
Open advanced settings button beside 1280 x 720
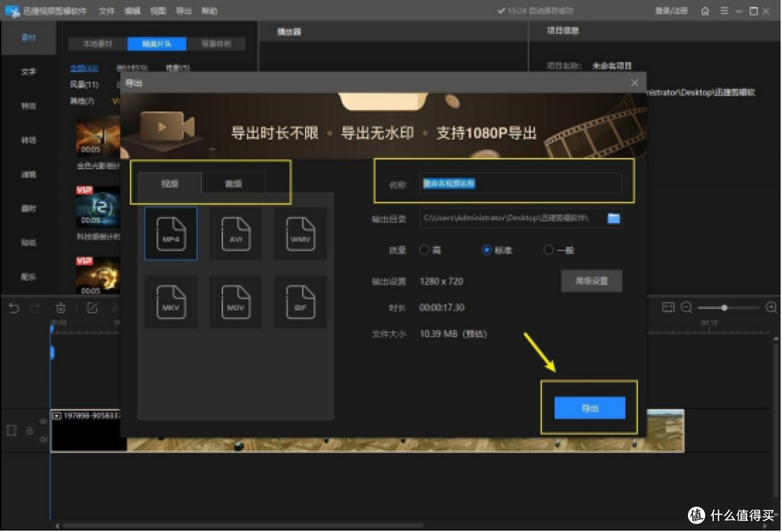(x=592, y=281)
